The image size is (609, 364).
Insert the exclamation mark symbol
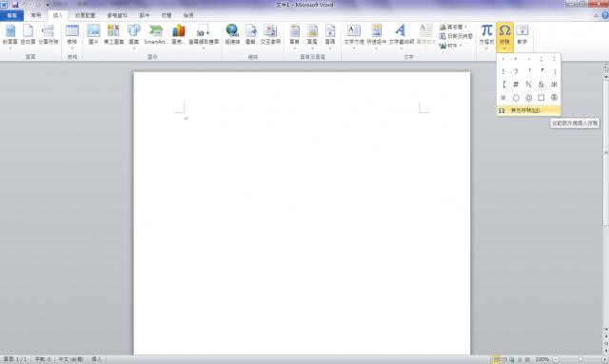point(503,71)
